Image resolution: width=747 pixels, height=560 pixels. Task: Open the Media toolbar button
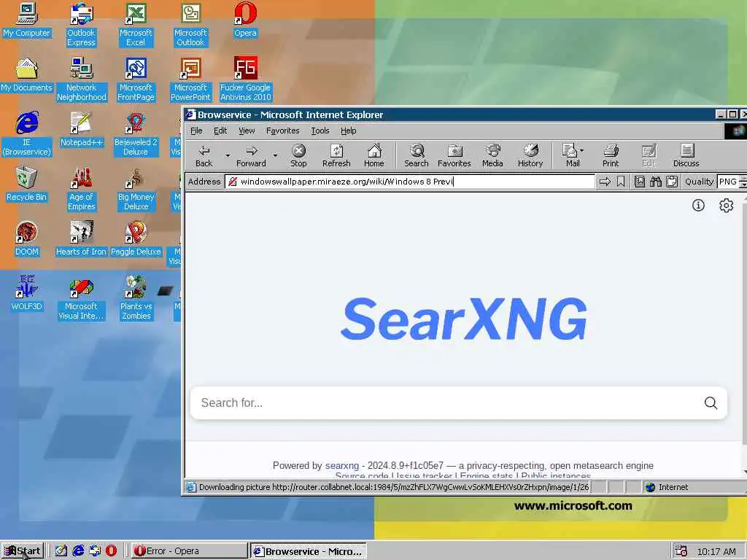coord(492,156)
